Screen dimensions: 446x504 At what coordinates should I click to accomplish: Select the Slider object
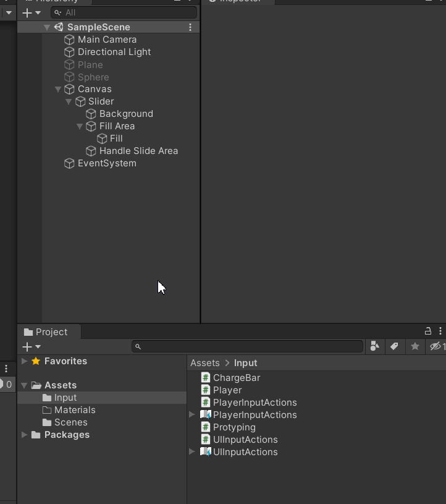tap(101, 101)
